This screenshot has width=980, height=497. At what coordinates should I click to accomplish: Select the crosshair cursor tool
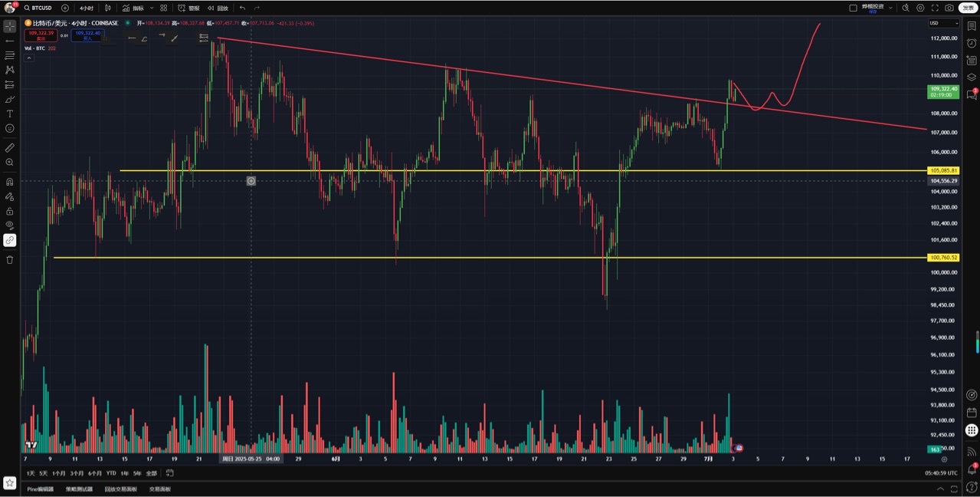click(9, 26)
